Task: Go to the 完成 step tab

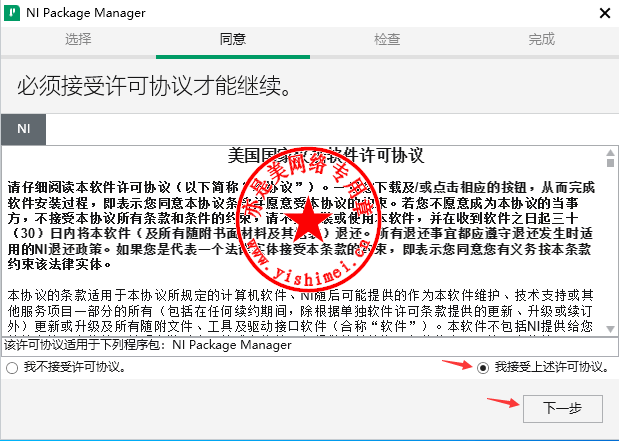Action: click(x=541, y=39)
